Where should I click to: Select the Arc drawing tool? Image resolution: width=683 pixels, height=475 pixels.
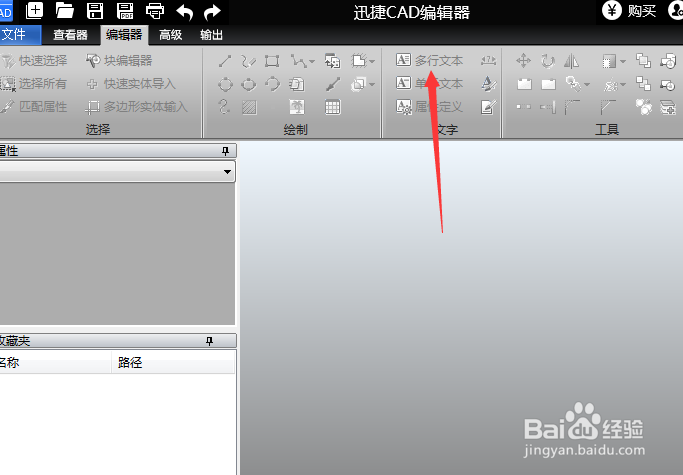[272, 83]
